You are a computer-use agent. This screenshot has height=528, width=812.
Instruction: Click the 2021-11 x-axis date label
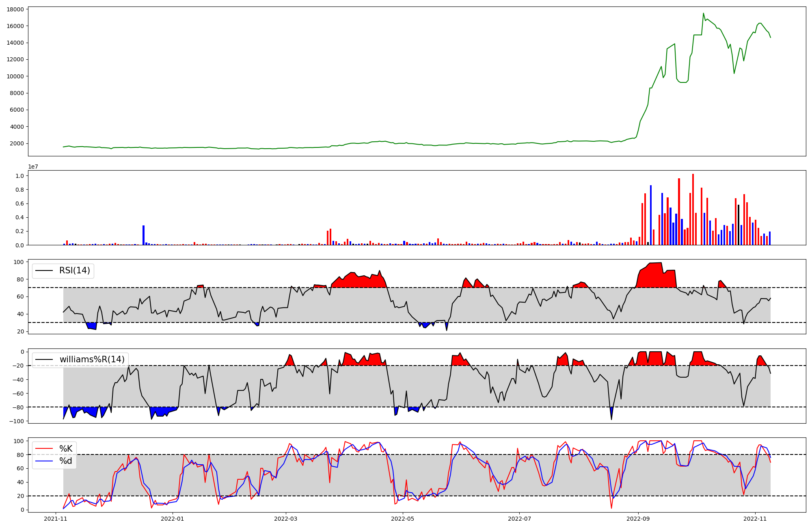(56, 519)
